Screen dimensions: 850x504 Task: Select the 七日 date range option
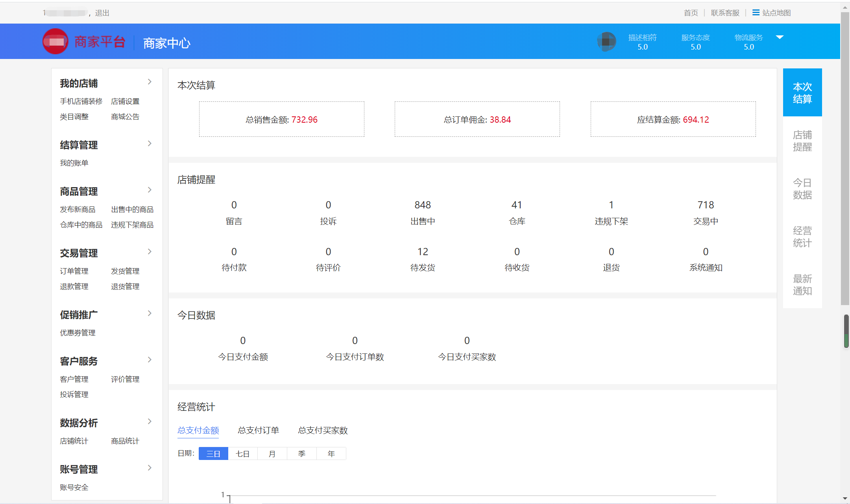(243, 454)
